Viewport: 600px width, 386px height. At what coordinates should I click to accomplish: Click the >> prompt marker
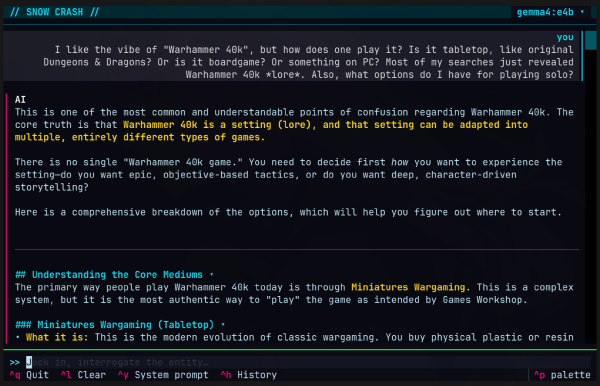(x=15, y=362)
